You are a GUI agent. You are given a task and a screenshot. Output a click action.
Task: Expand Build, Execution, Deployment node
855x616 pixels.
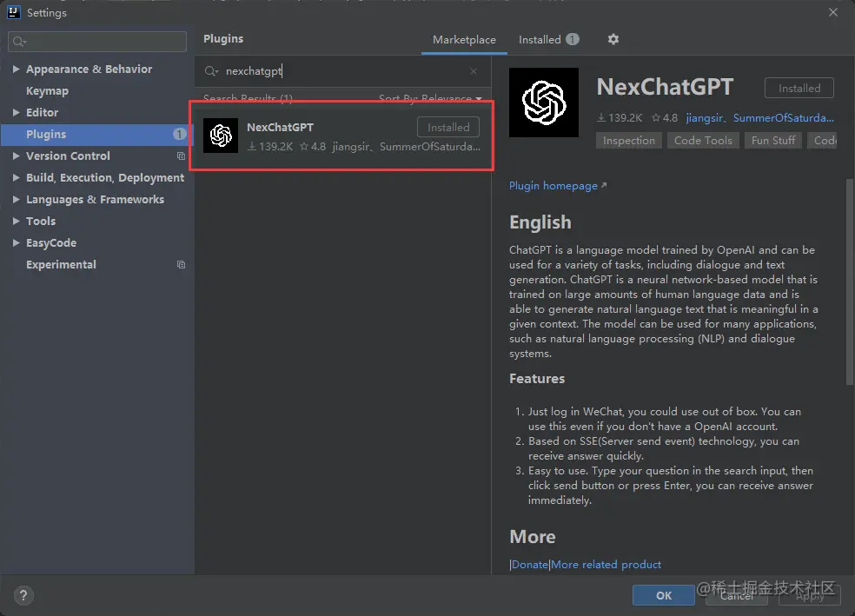(x=16, y=178)
